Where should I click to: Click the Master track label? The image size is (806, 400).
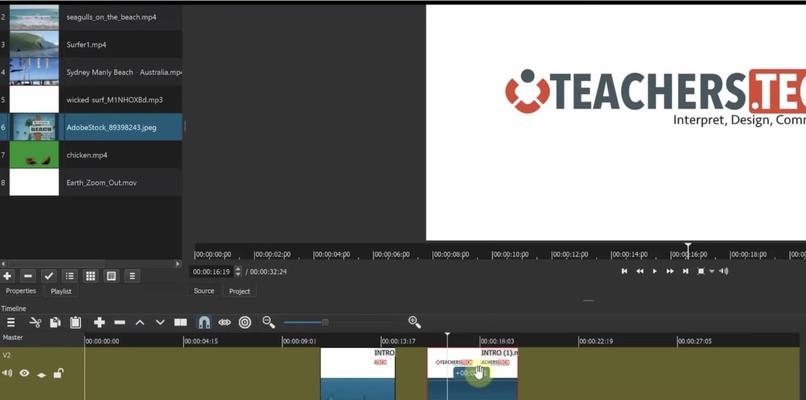(x=12, y=338)
